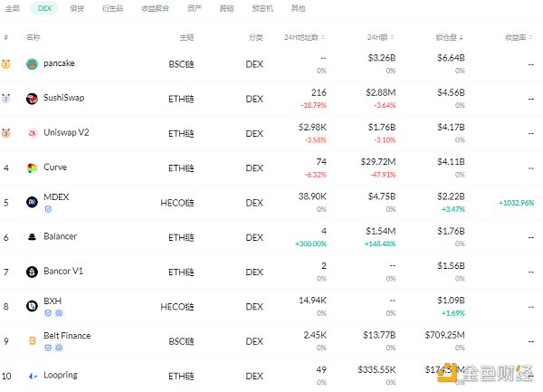This screenshot has width=543, height=392.
Task: Switch to the 资产 tab
Action: [195, 8]
